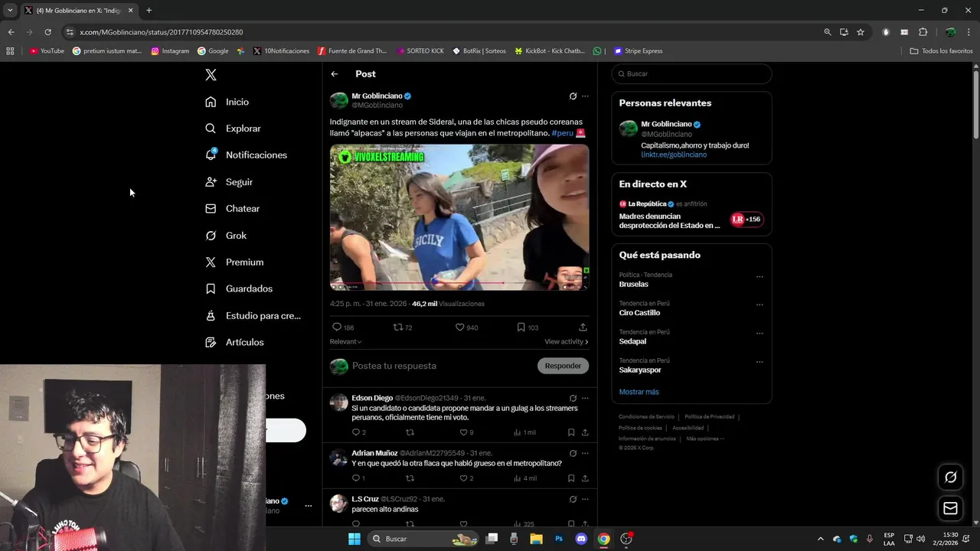Open Estudio para creadores sidebar item
980x551 pixels.
[253, 315]
